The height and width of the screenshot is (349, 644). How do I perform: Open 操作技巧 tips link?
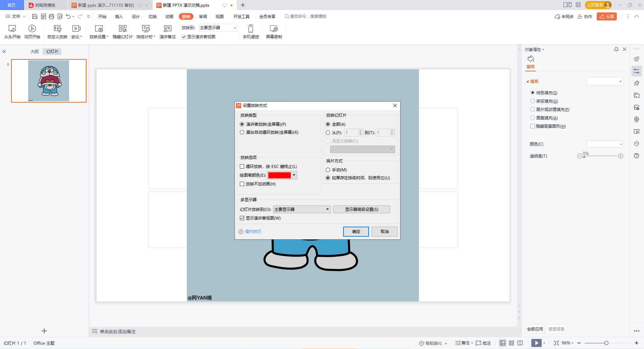tap(250, 232)
